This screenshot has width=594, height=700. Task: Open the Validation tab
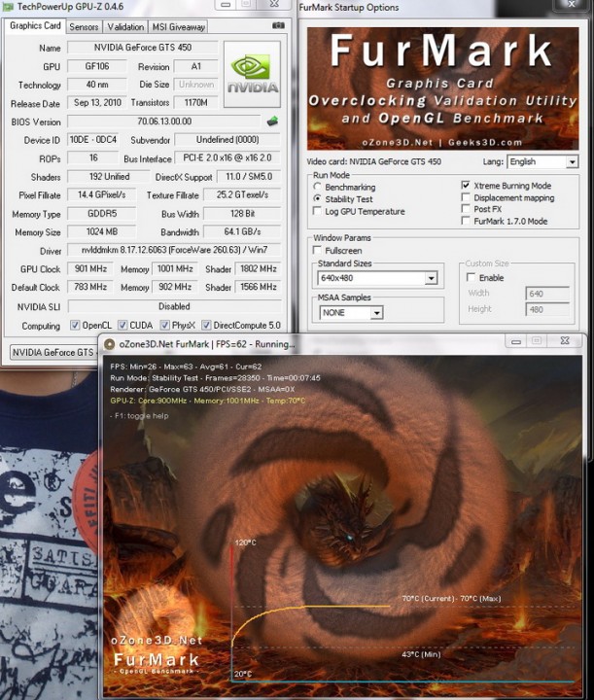point(125,27)
